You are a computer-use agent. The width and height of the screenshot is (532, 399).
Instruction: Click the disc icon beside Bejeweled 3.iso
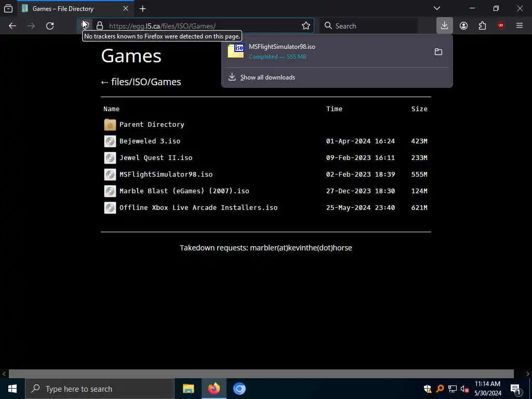pos(110,141)
